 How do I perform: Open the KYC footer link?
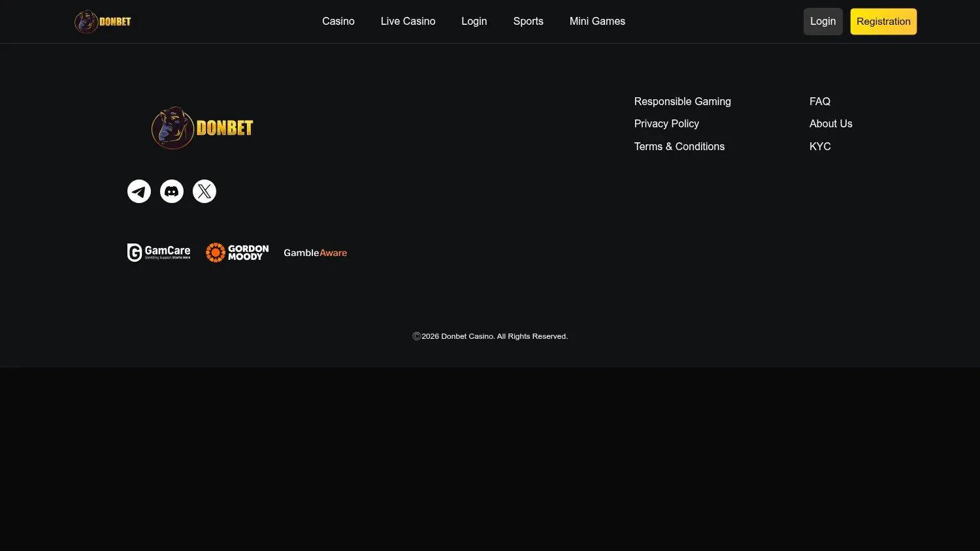coord(820,146)
